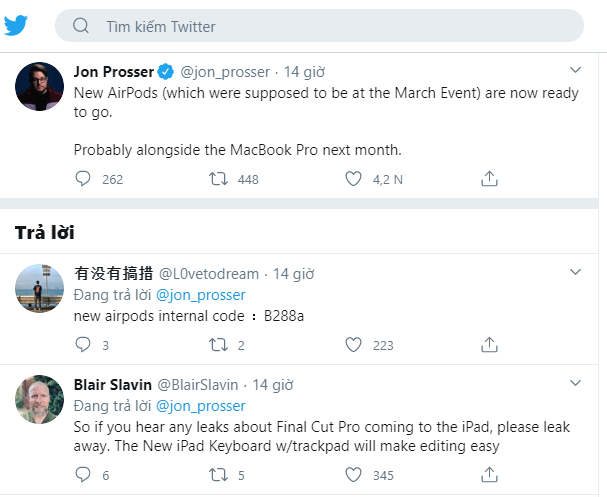Like Jon Prosser's tweet with 4,2 N likes
The width and height of the screenshot is (607, 497).
353,179
